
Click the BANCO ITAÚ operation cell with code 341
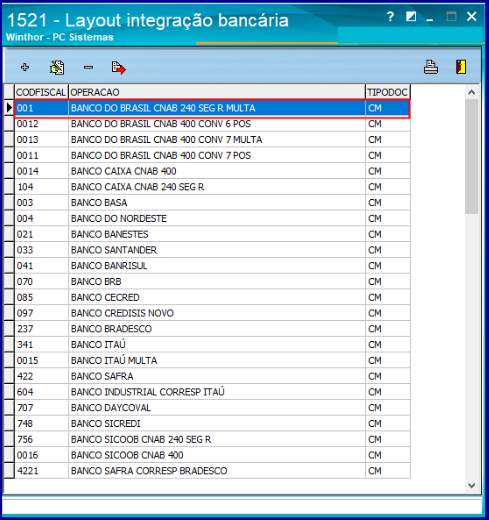pos(217,345)
